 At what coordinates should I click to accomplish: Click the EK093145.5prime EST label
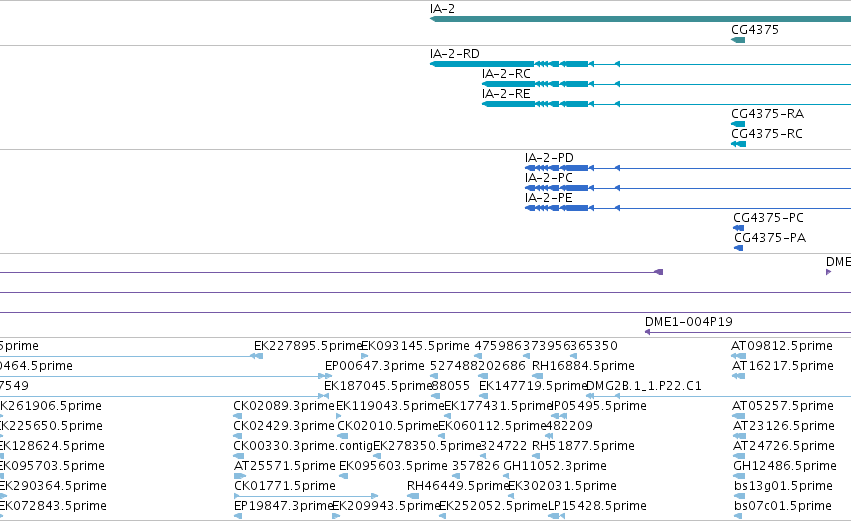pos(415,346)
